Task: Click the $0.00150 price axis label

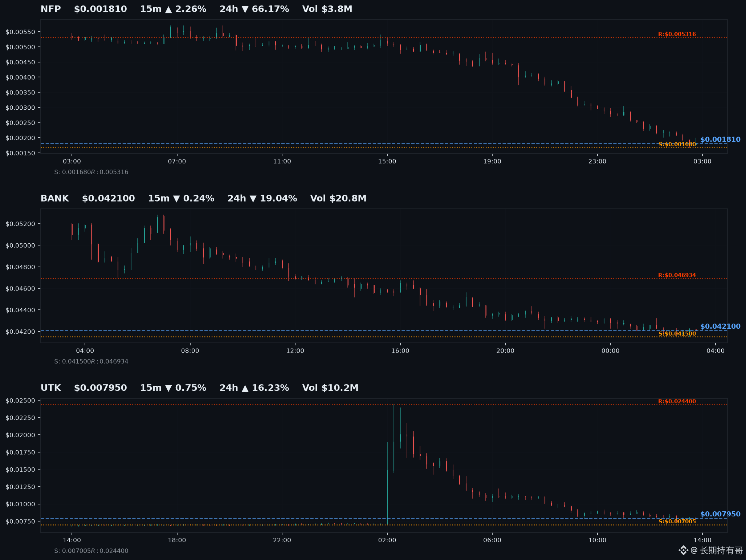Action: [20, 153]
